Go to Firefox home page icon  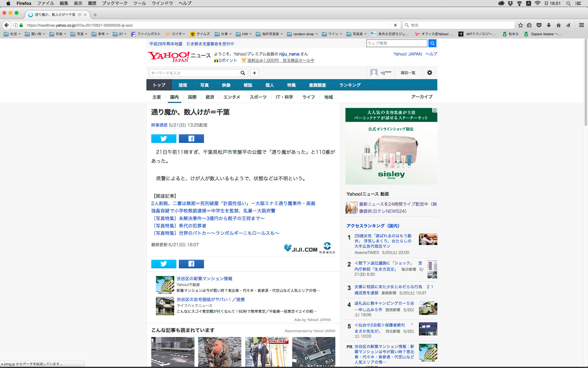pyautogui.click(x=558, y=25)
